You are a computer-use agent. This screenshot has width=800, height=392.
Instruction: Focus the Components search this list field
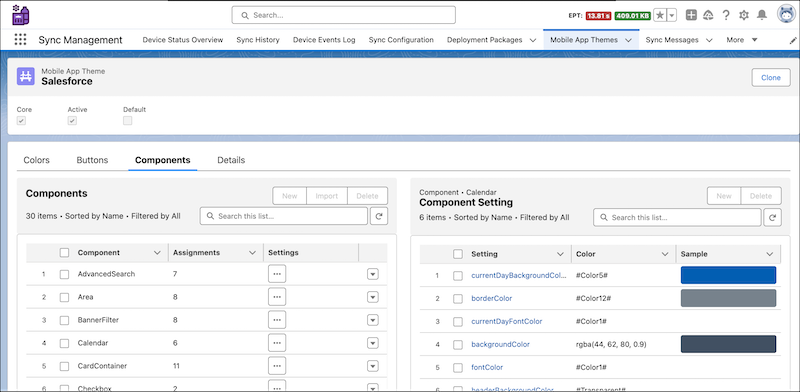[x=284, y=216]
